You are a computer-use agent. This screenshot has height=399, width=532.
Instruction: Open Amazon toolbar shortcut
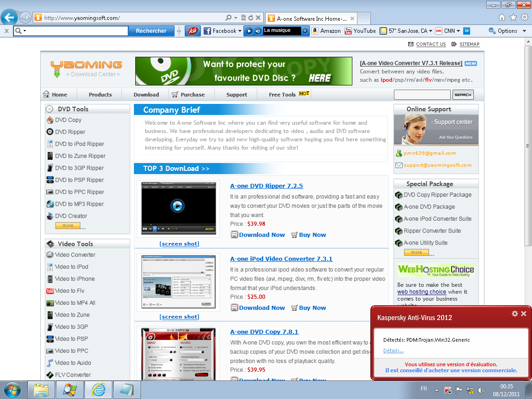point(326,31)
